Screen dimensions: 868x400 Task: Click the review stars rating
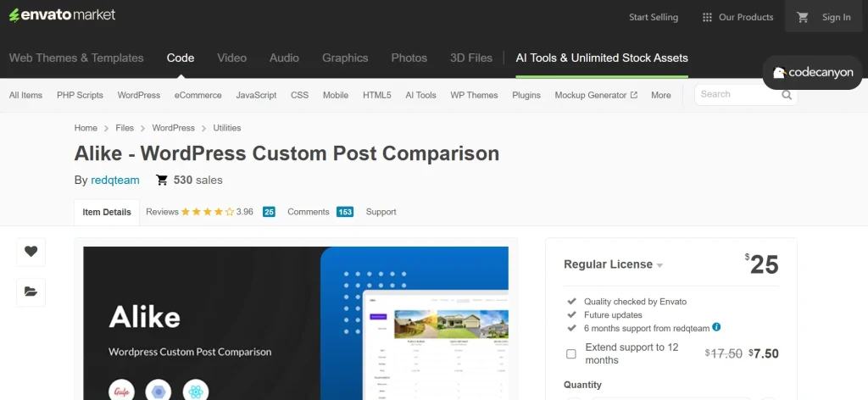click(207, 212)
